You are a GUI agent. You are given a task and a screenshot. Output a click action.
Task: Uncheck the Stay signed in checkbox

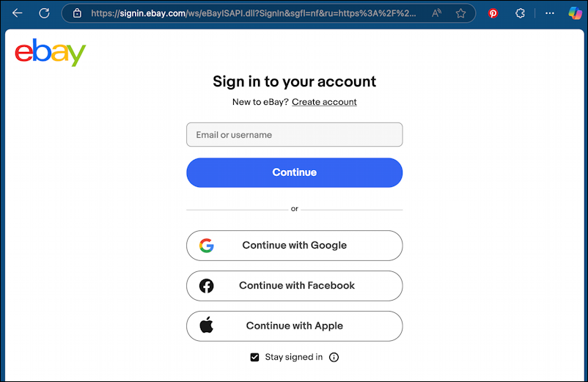coord(254,357)
